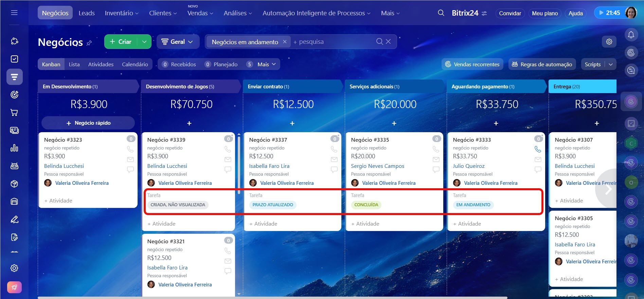Viewport: 644px width, 299px height.
Task: Open the Geral pipeline dropdown
Action: [x=177, y=42]
